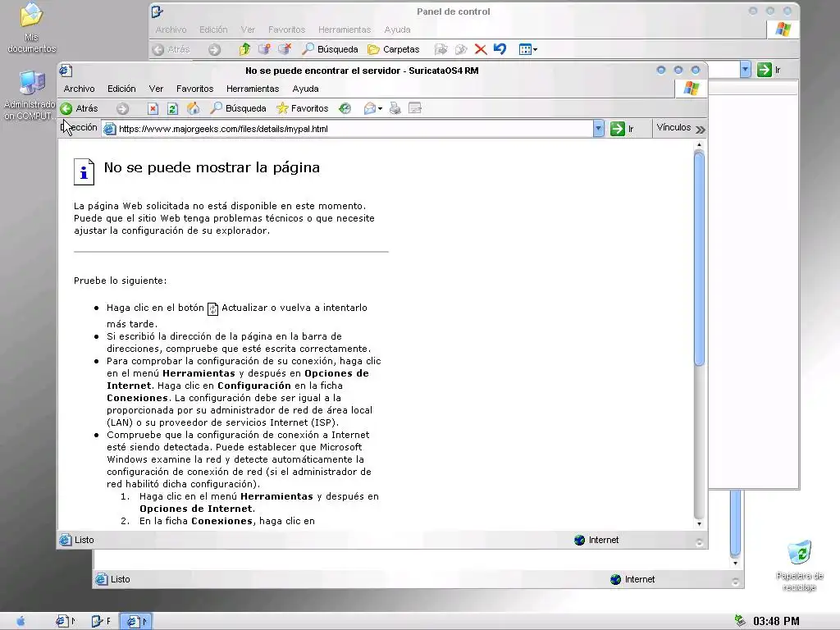The width and height of the screenshot is (840, 630).
Task: Click the disconnect network drive icon, Panel de control
Action: (285, 49)
